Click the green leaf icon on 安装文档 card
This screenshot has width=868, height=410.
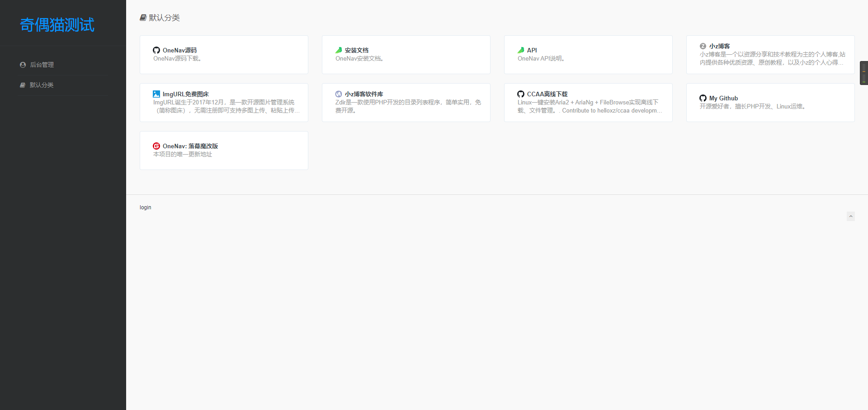tap(339, 50)
